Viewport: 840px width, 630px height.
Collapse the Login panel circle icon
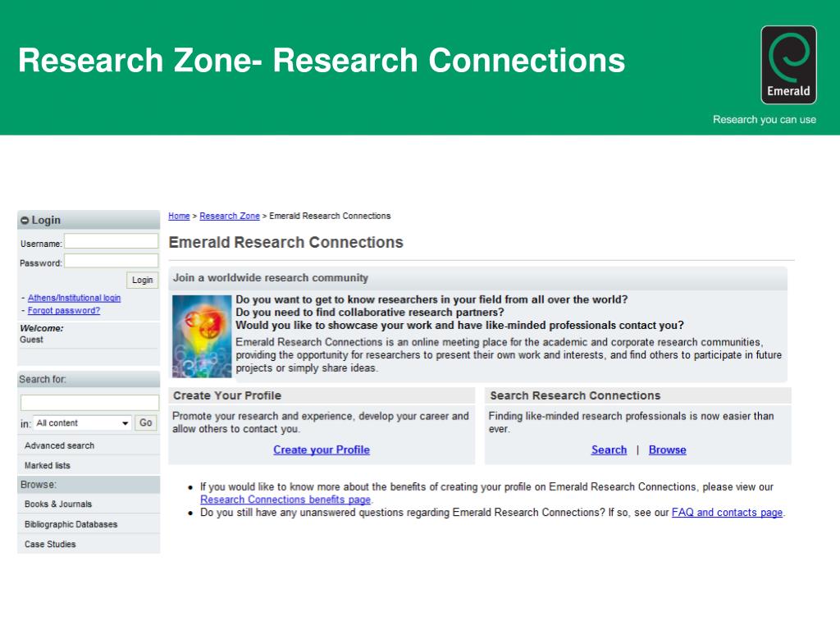(24, 220)
